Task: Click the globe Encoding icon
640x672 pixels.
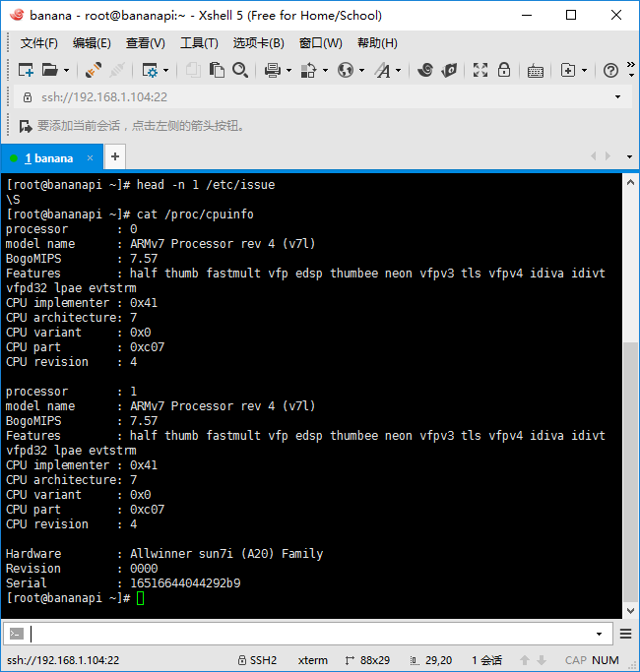Action: pos(346,70)
